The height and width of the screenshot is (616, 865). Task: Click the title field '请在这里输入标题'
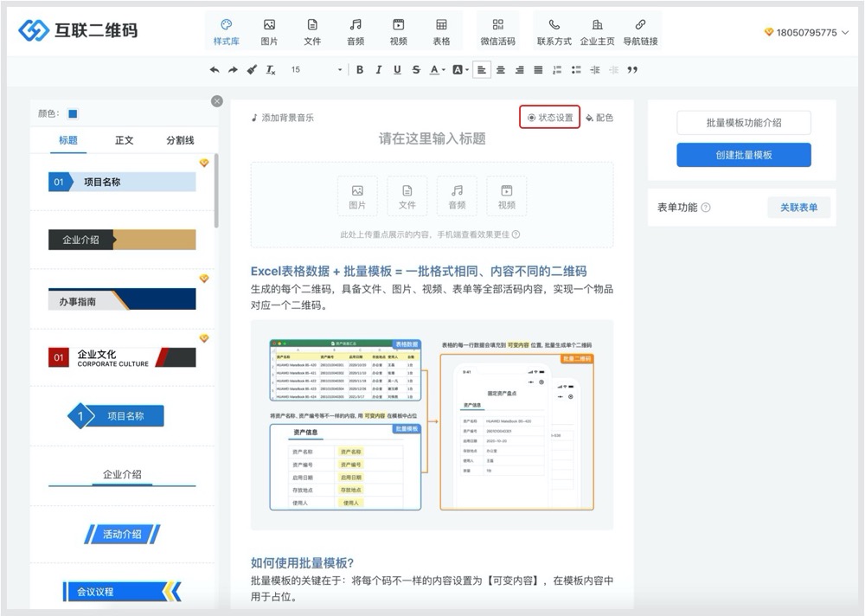[x=432, y=138]
